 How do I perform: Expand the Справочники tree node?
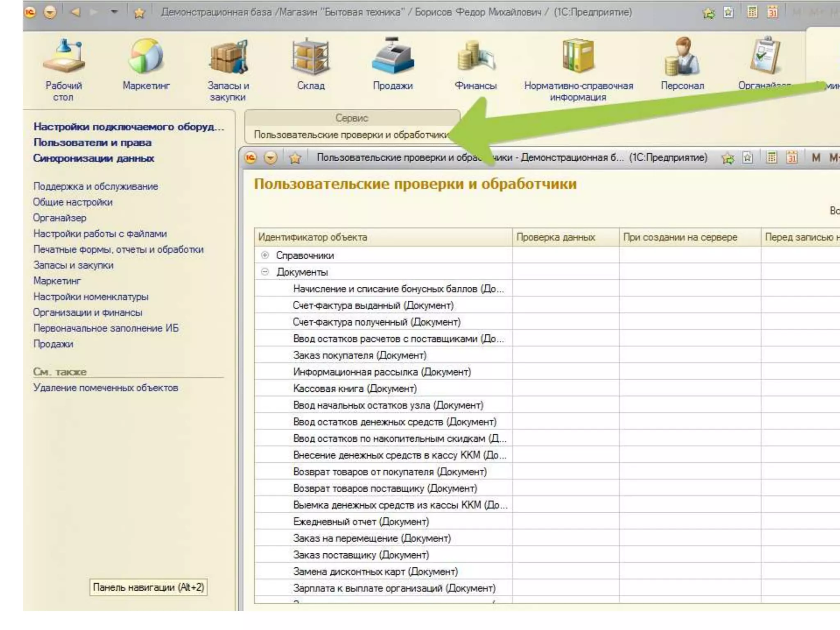tap(265, 255)
